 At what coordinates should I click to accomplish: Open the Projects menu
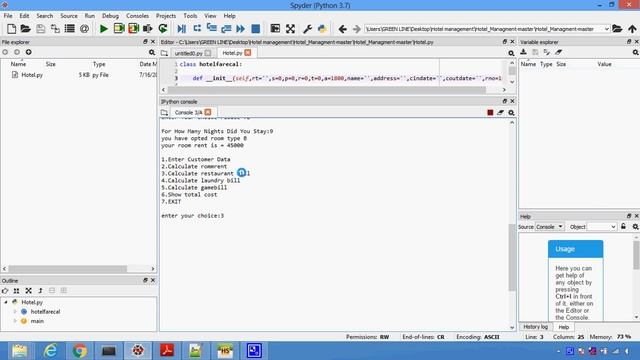click(x=166, y=16)
